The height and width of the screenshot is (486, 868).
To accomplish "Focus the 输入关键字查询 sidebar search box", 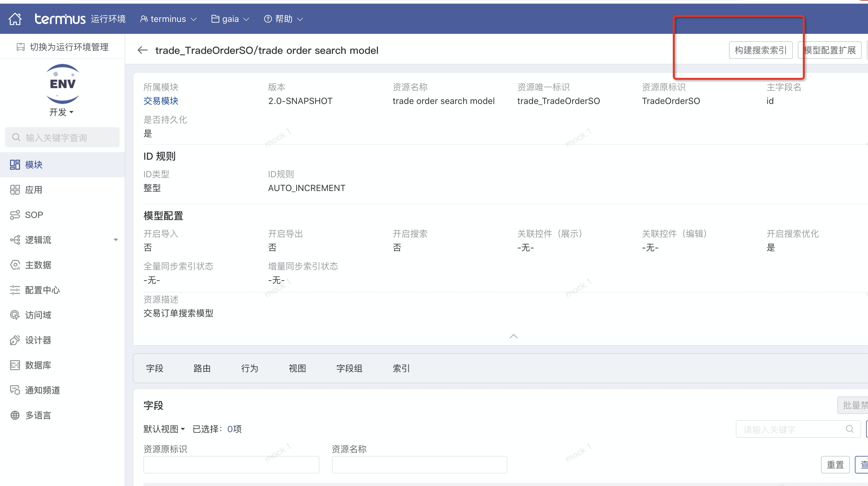I will click(62, 137).
